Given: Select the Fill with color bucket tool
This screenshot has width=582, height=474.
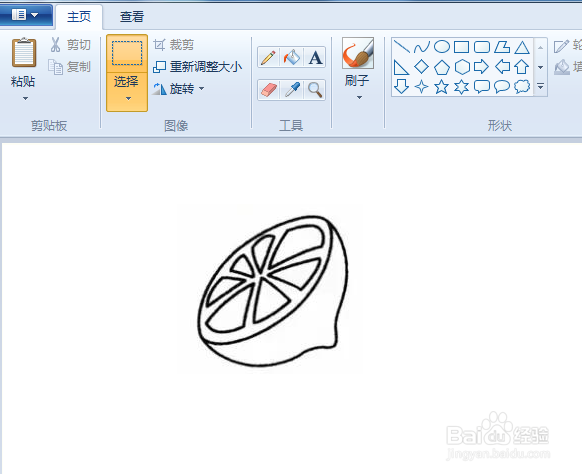Looking at the screenshot, I should 292,57.
